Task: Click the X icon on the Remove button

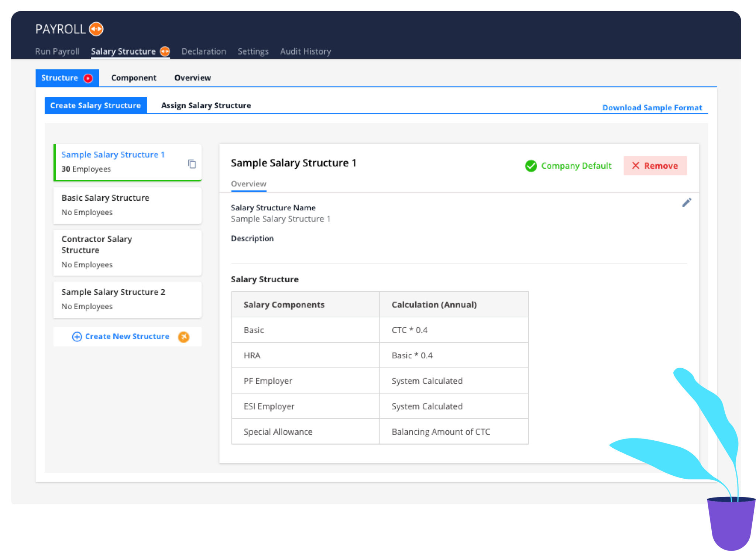Action: tap(635, 165)
